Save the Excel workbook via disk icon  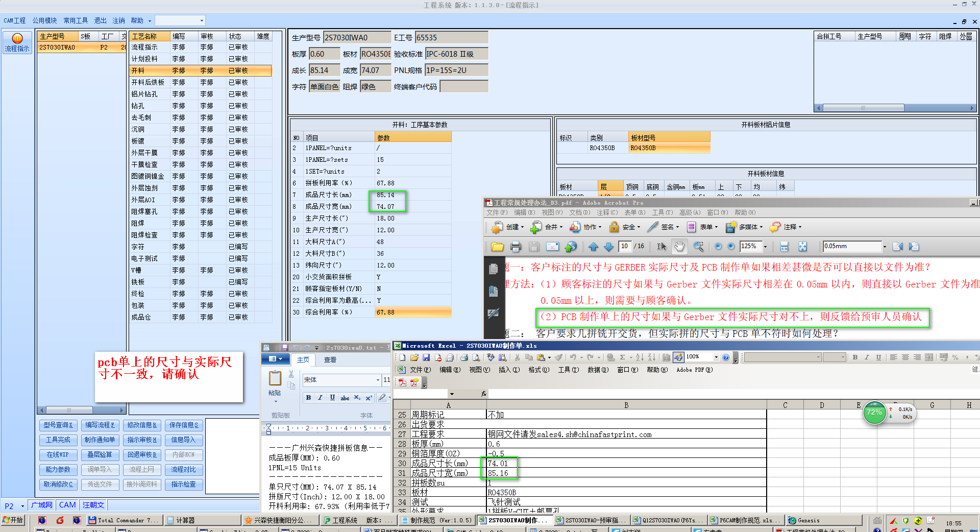(426, 357)
